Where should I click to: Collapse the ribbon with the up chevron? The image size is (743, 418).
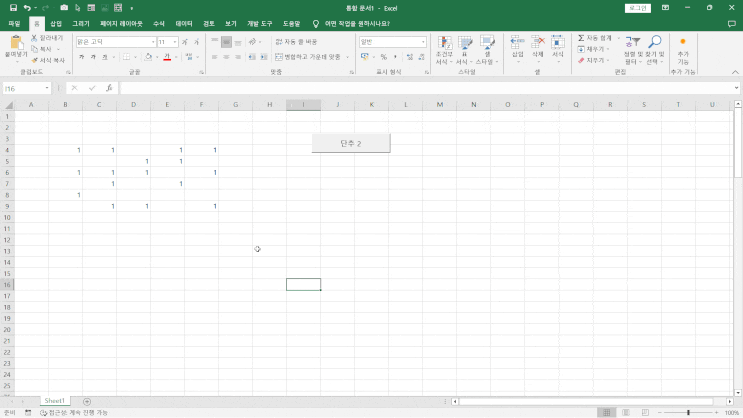click(x=735, y=72)
